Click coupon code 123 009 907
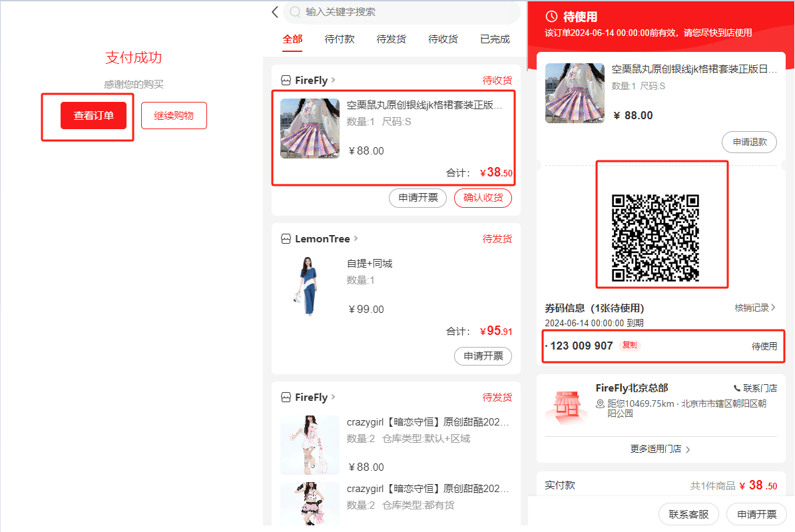Viewport: 795px width, 532px height. [581, 346]
